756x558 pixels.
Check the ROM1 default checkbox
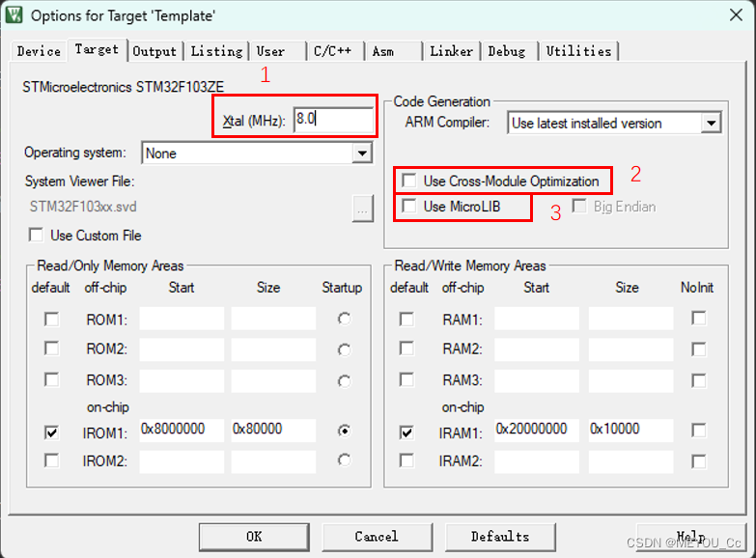pos(51,320)
